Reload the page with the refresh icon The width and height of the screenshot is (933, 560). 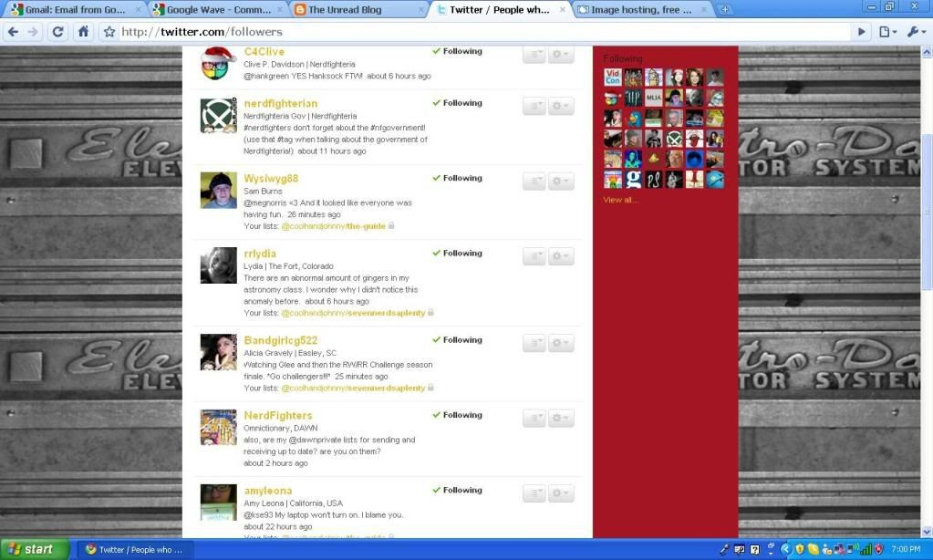[57, 32]
